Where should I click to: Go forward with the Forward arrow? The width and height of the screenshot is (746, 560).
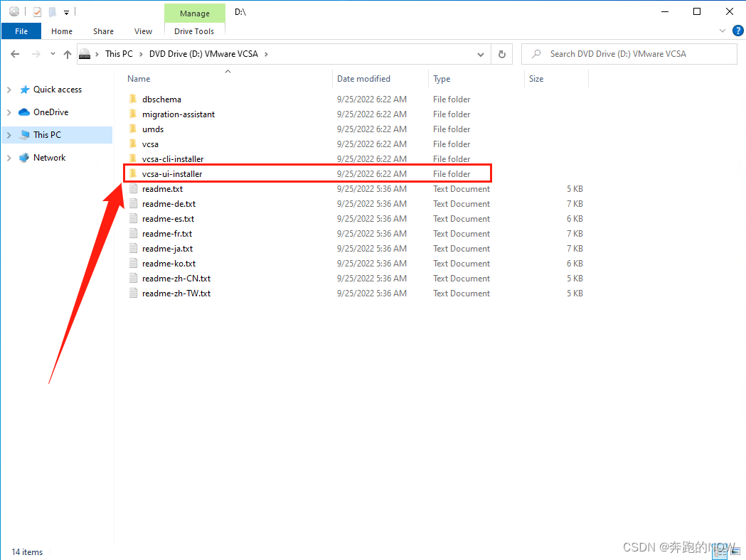pos(36,54)
